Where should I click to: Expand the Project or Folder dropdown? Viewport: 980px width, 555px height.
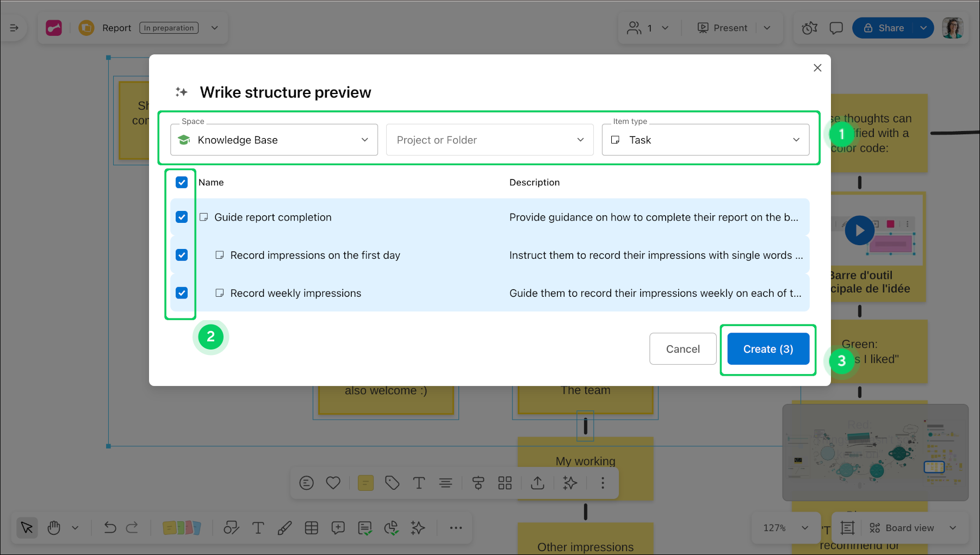(489, 140)
